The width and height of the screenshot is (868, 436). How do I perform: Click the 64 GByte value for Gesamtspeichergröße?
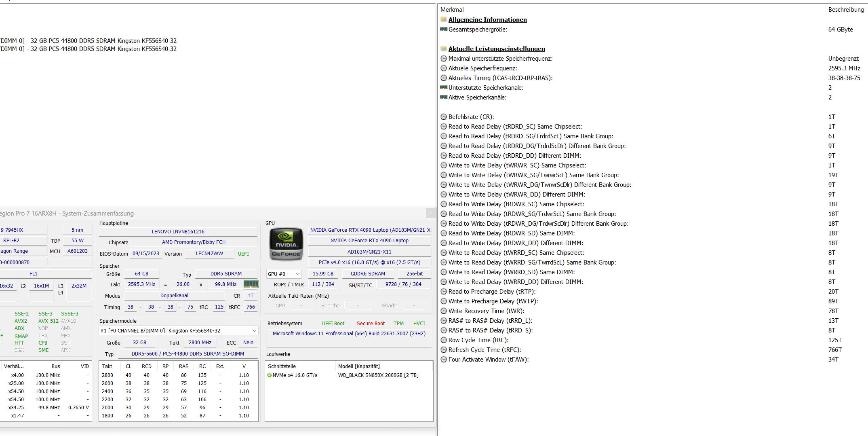pyautogui.click(x=841, y=29)
